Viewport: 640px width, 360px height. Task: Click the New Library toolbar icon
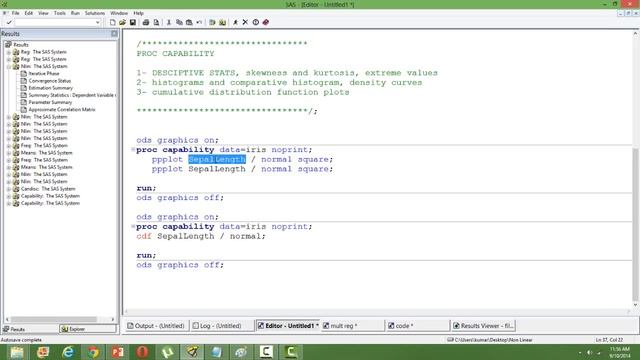[212, 22]
